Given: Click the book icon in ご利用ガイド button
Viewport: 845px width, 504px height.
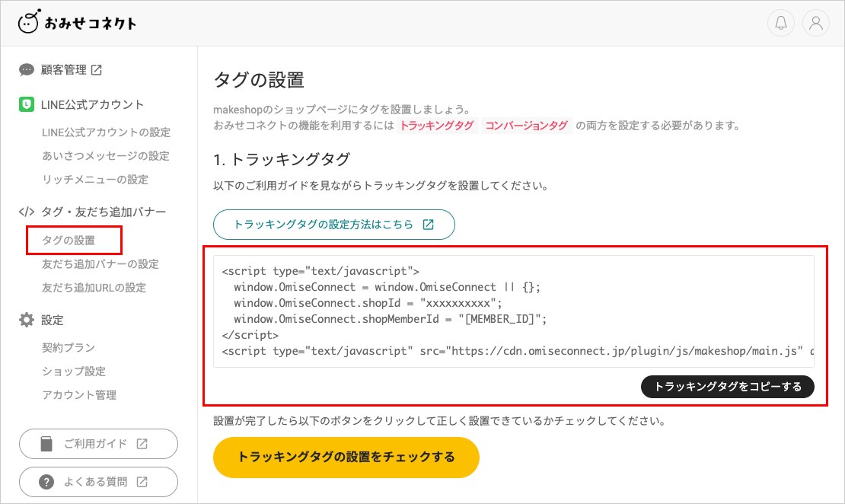Looking at the screenshot, I should pos(47,444).
